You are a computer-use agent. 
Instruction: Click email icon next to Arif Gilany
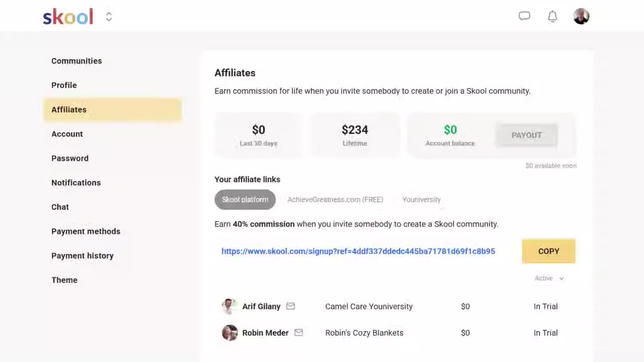click(290, 306)
